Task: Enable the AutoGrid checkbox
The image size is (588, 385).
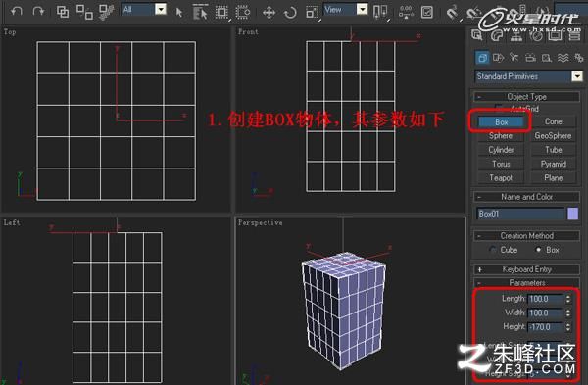Action: [x=499, y=109]
